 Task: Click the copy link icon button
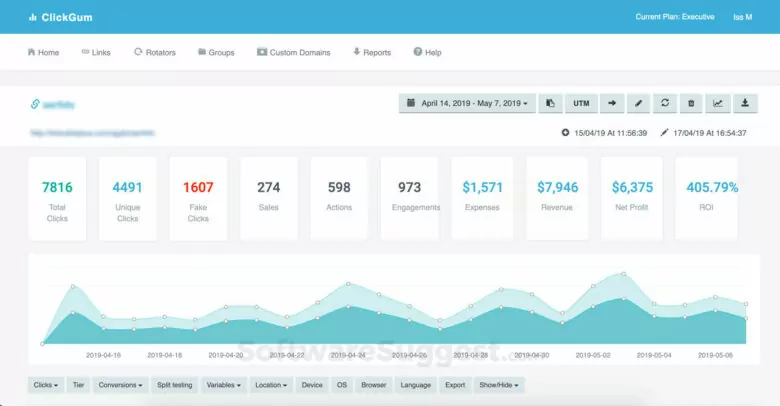[x=551, y=103]
